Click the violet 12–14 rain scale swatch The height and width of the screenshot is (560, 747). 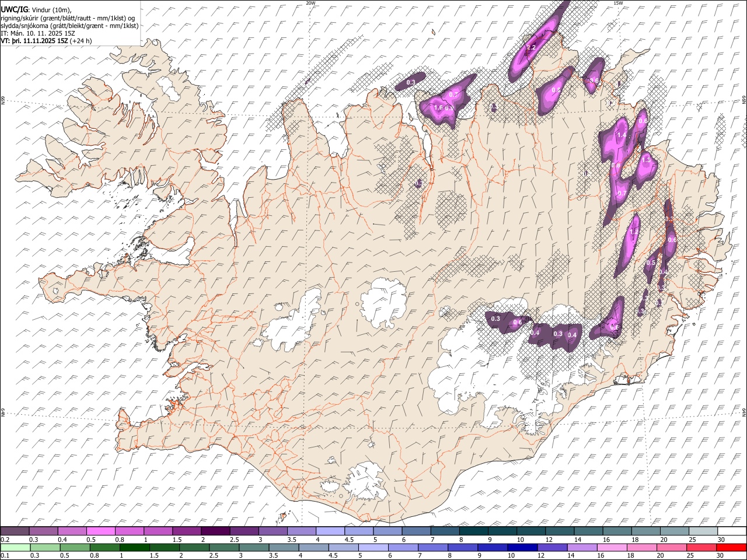pos(553,547)
